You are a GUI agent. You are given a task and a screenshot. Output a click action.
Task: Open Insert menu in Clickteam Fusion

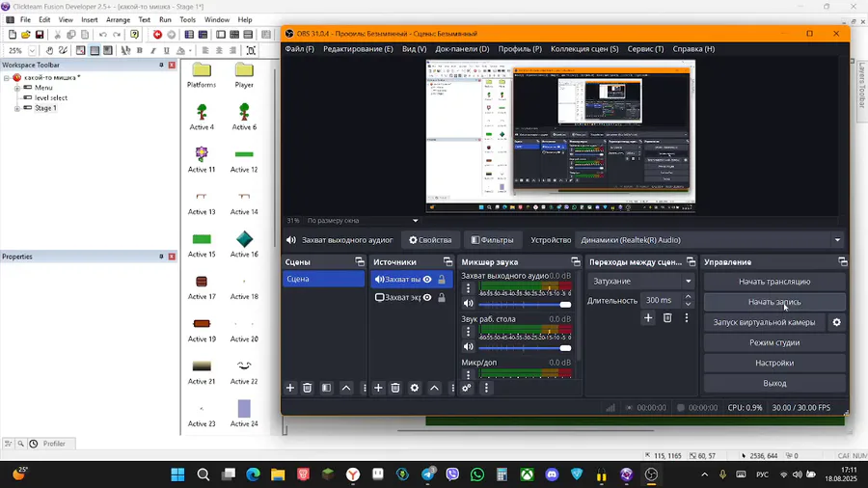[89, 19]
